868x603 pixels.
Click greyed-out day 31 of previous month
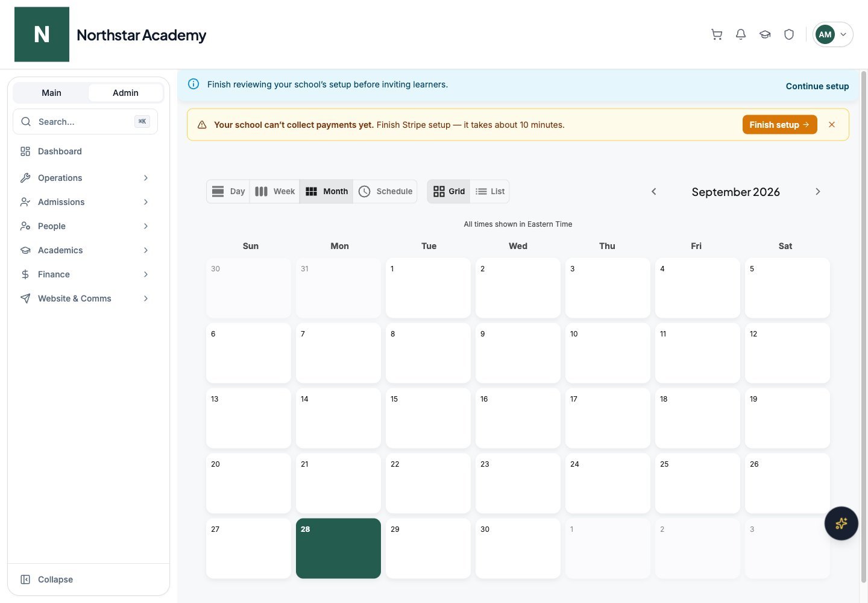click(338, 288)
